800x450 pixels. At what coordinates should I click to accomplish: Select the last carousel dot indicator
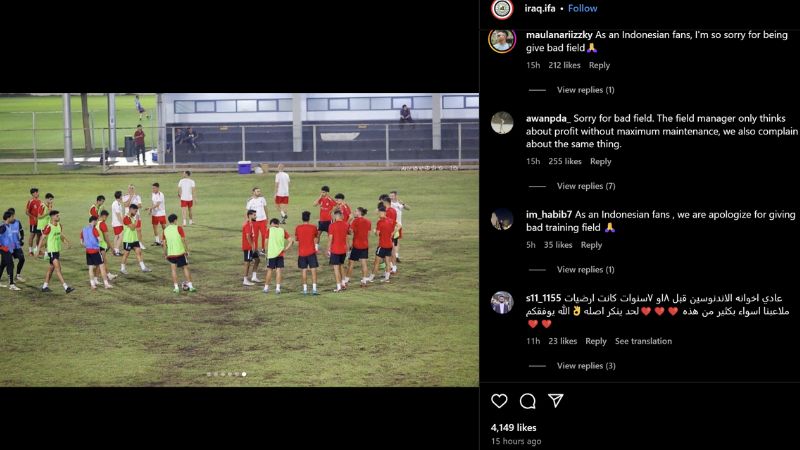244,374
